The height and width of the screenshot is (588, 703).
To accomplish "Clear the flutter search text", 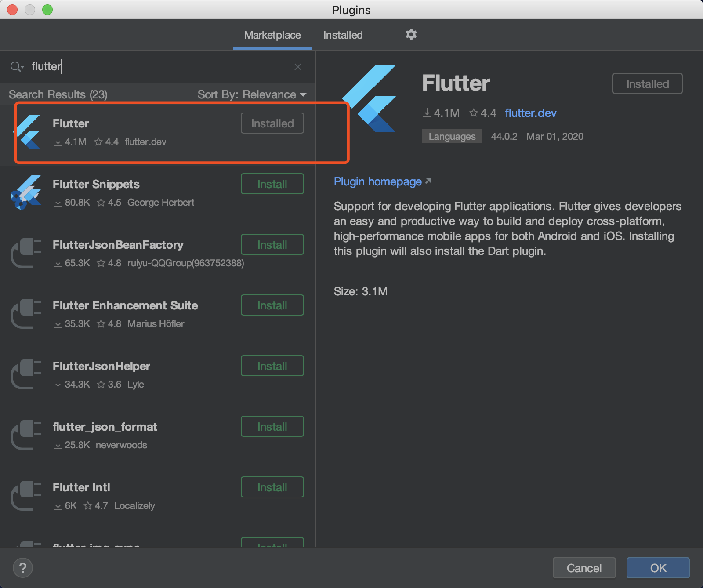I will (x=297, y=67).
